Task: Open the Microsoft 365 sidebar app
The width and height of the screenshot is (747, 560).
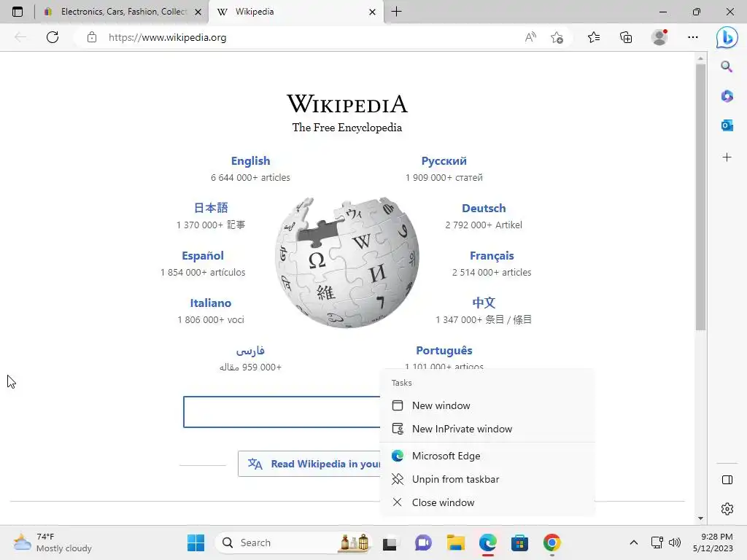Action: coord(727,96)
